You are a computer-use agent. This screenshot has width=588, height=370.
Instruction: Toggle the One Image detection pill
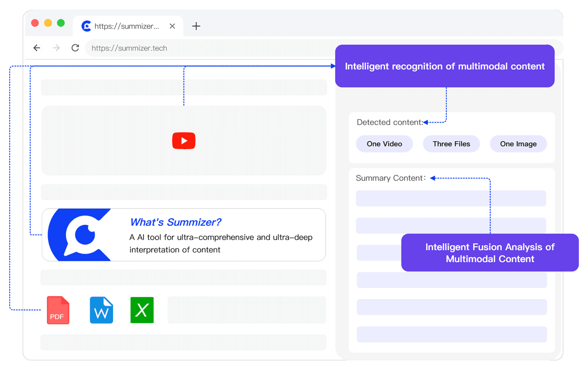(518, 144)
